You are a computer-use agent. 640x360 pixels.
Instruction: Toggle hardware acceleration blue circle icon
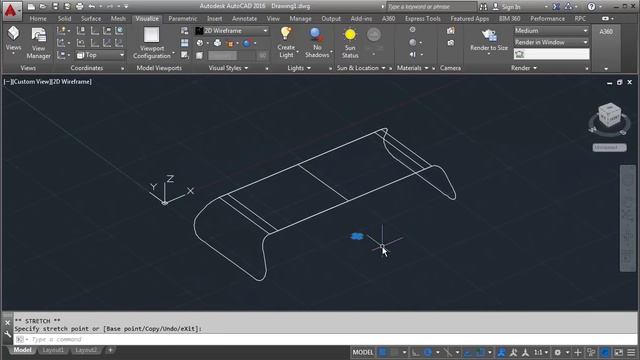tap(605, 352)
